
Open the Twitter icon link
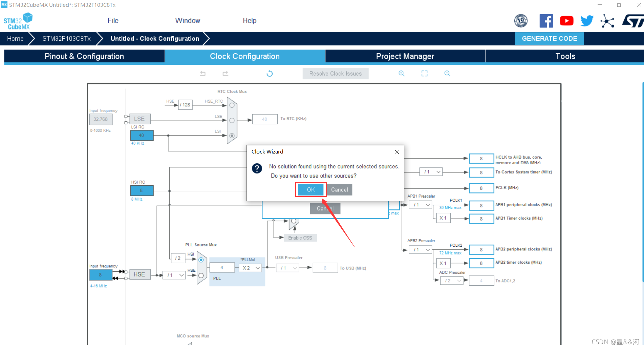click(x=587, y=21)
